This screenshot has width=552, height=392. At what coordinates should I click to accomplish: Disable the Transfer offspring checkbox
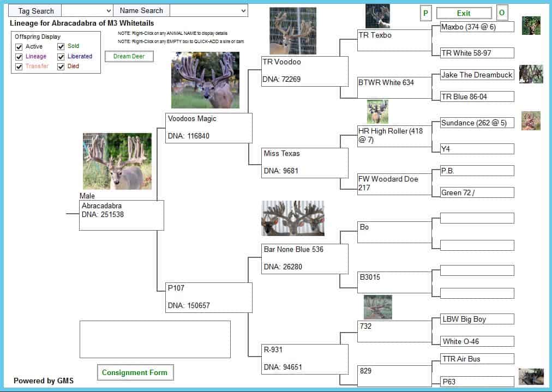(19, 67)
